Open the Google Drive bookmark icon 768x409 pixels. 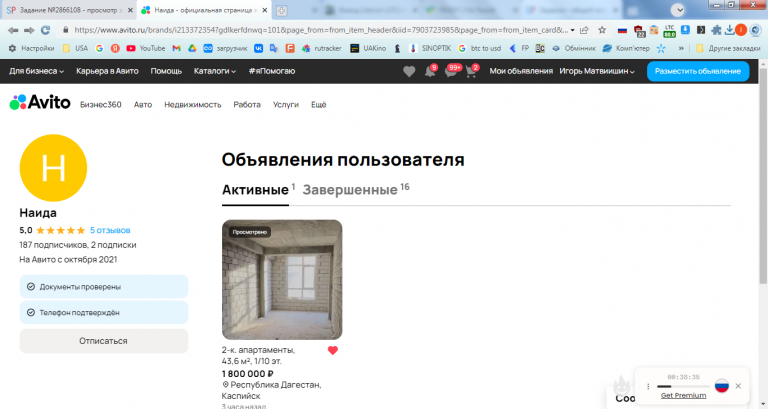pos(192,48)
